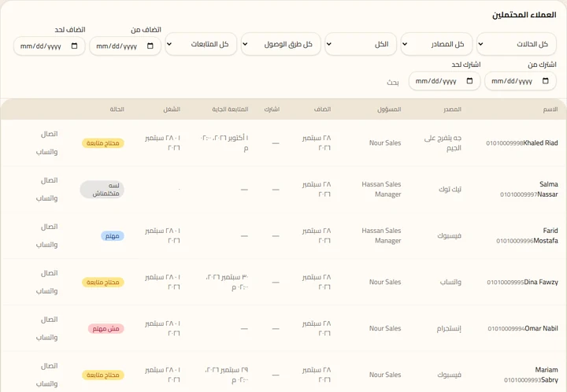
Task: Click the 'الاسم' column header
Action: tap(550, 109)
